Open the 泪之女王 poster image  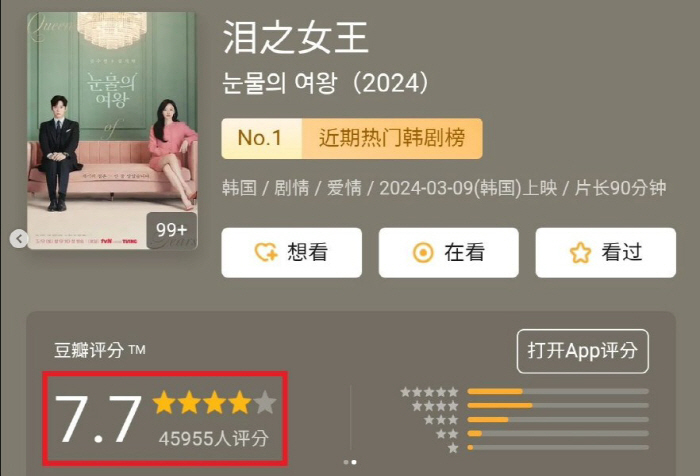point(112,130)
